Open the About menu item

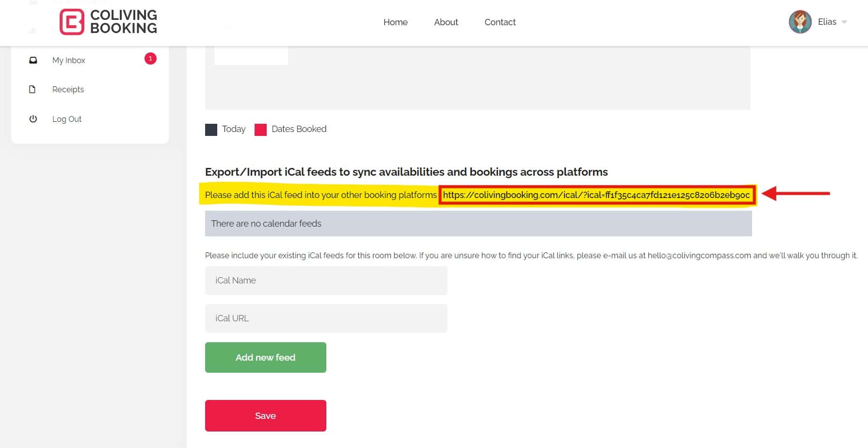tap(446, 22)
